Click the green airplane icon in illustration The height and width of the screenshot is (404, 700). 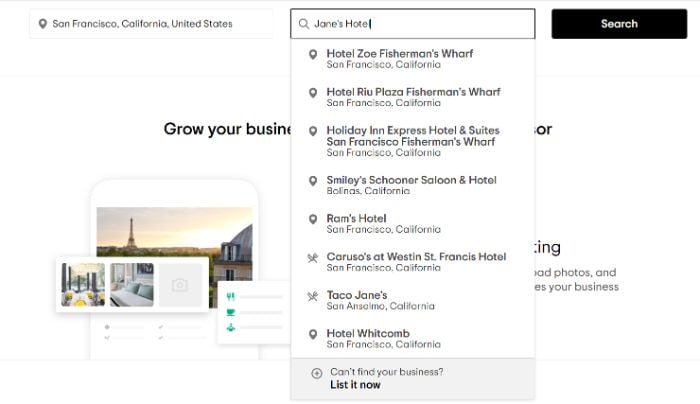(230, 328)
